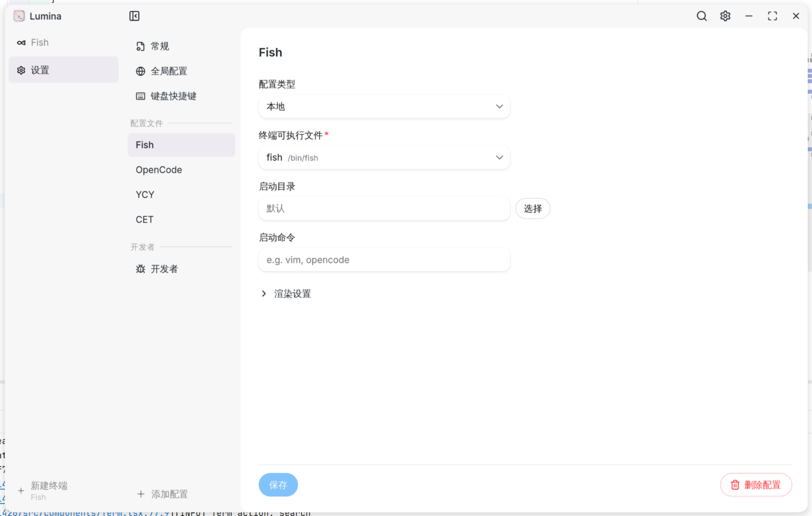Toggle fullscreen mode icon
The height and width of the screenshot is (516, 812).
(772, 16)
